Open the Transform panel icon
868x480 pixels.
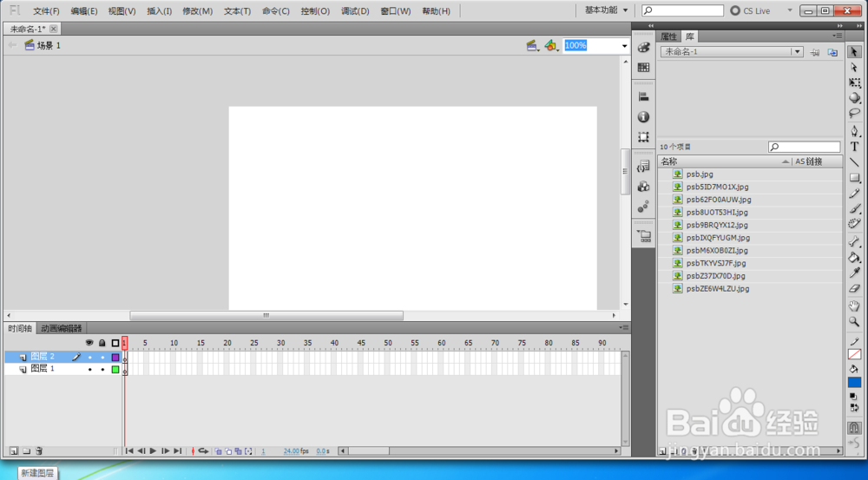[643, 137]
